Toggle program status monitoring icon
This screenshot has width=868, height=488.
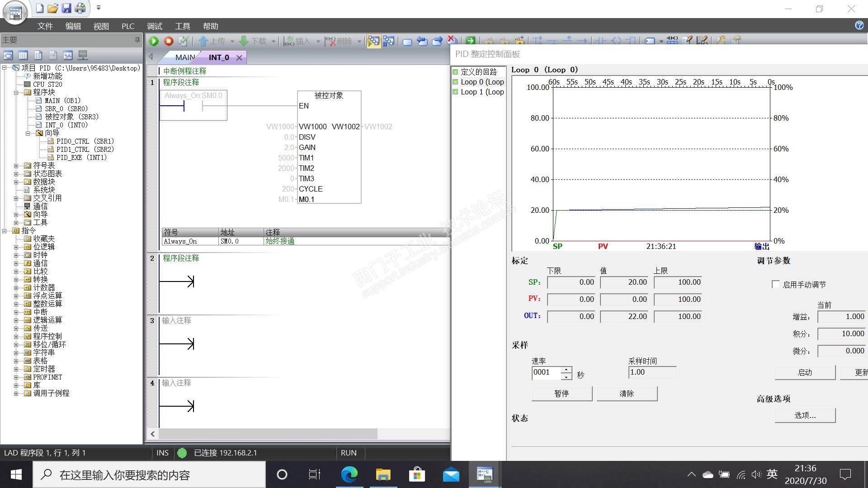[x=373, y=41]
